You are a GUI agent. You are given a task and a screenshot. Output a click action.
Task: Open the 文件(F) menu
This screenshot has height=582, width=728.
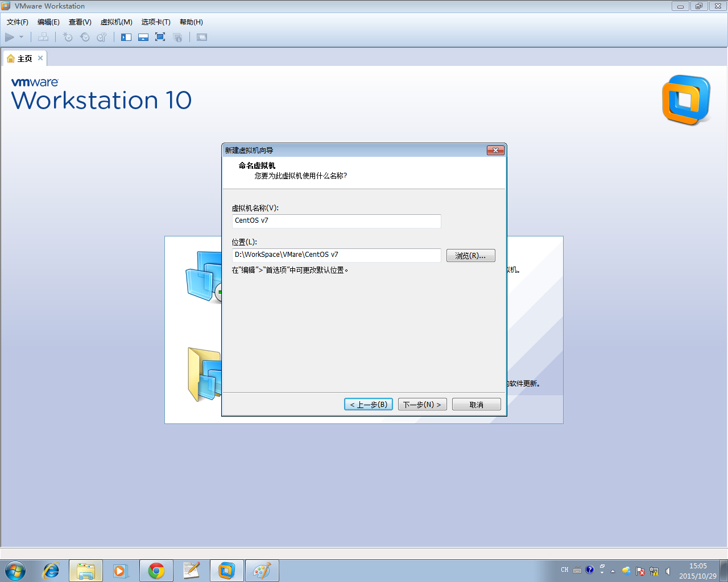click(x=18, y=22)
